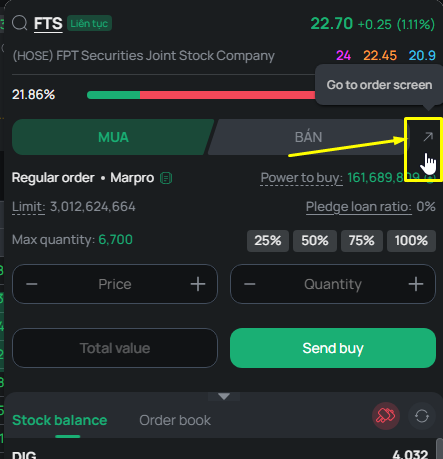Click the search magnifier icon beside FTS
This screenshot has width=443, height=459.
point(20,23)
